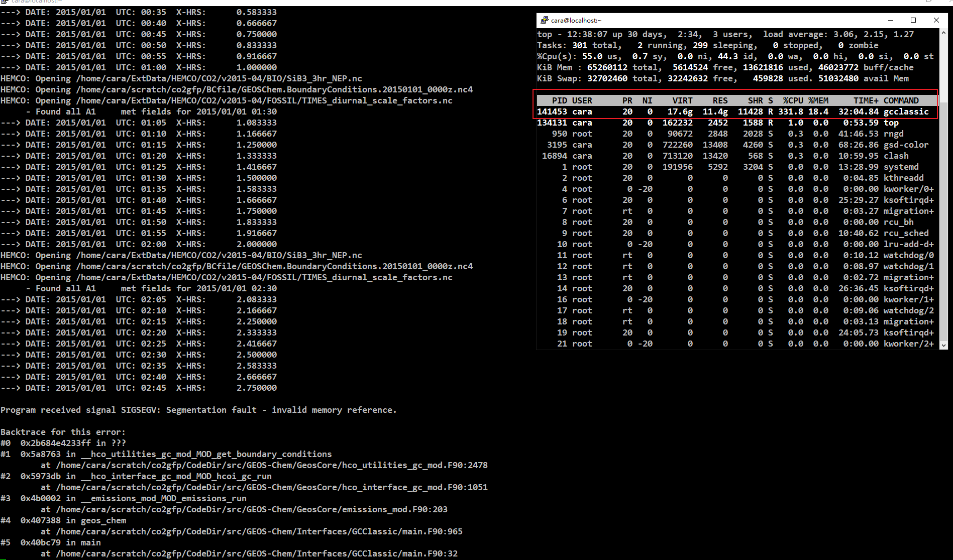
Task: Select the SIGSEGV segmentation fault message line
Action: click(198, 410)
